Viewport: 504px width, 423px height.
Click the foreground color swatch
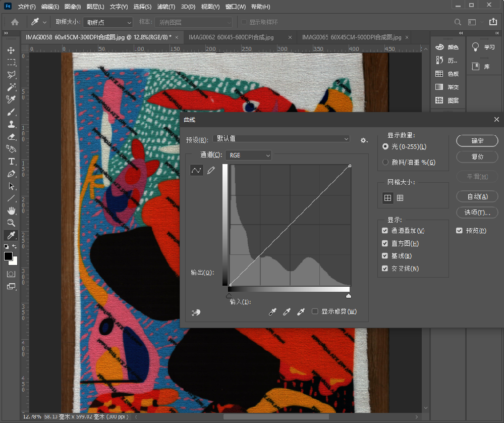(x=9, y=256)
